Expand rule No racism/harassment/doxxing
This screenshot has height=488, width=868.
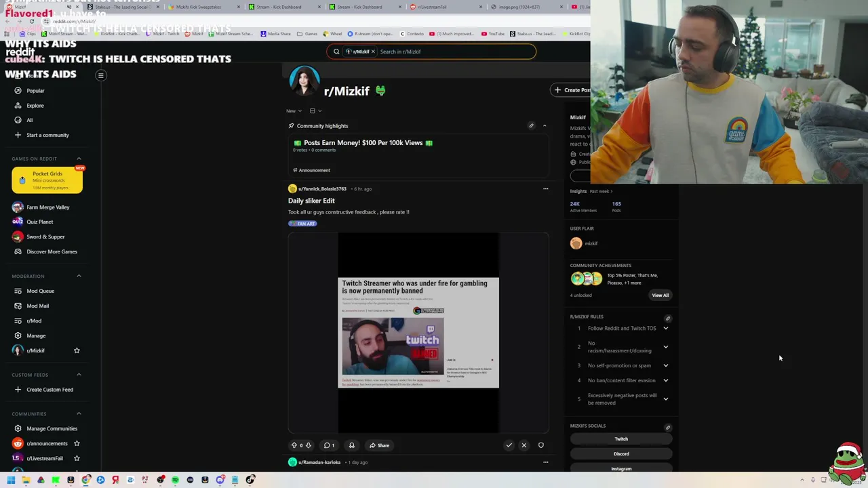pos(665,347)
